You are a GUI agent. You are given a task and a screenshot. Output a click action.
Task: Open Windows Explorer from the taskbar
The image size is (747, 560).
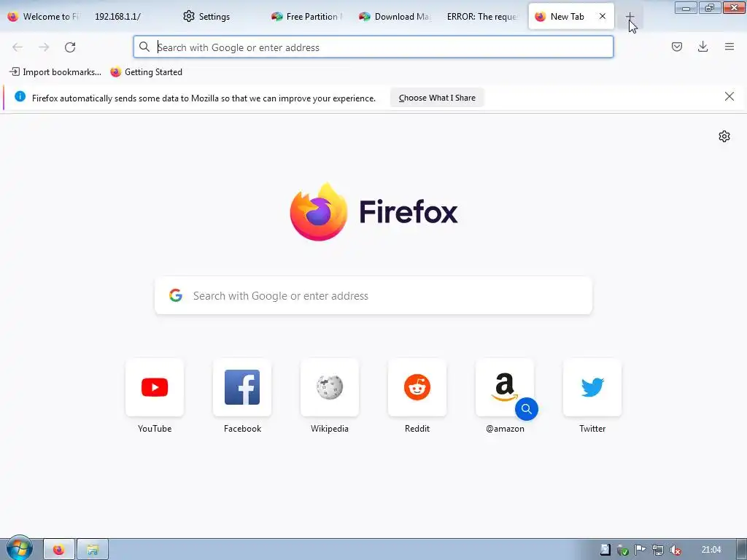(x=93, y=550)
